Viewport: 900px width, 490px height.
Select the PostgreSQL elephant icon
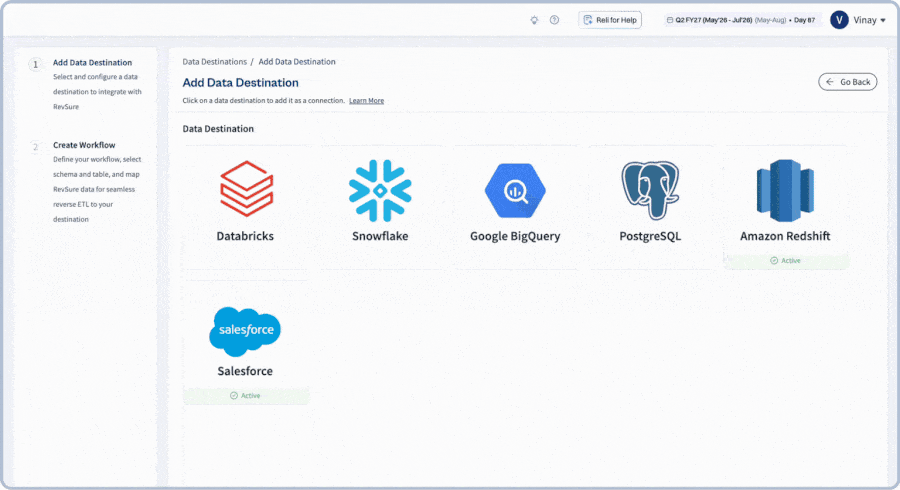650,190
